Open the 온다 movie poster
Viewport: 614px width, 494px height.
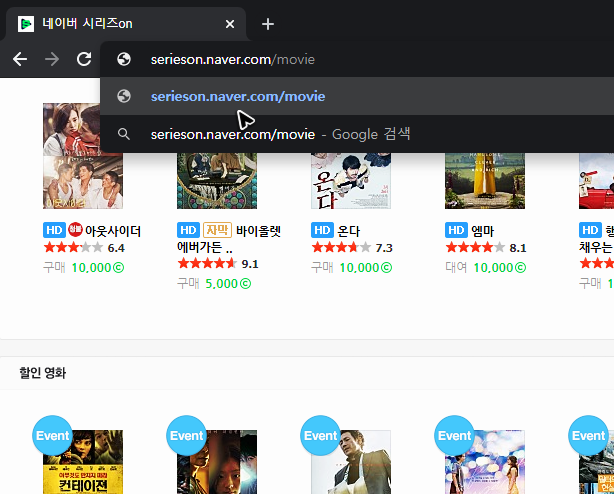351,180
